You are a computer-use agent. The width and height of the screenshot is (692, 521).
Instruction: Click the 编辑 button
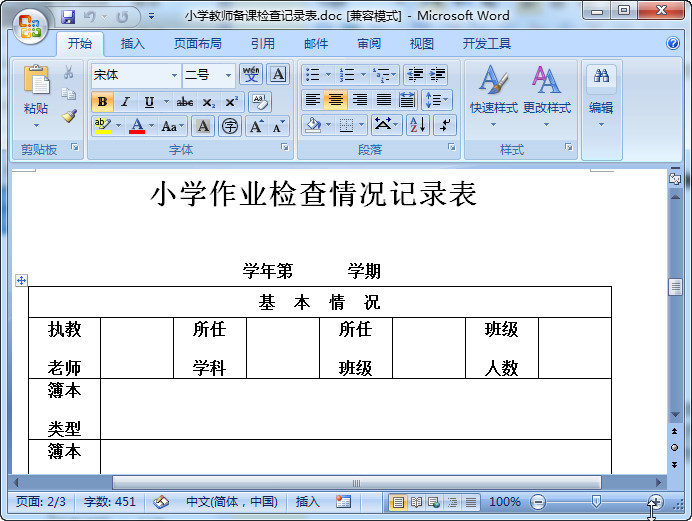pyautogui.click(x=601, y=96)
